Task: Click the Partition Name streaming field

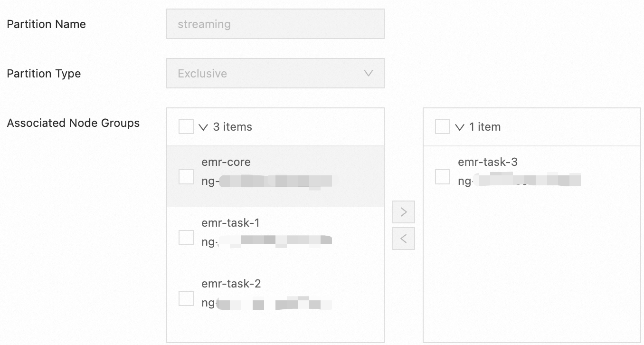Action: (x=275, y=24)
